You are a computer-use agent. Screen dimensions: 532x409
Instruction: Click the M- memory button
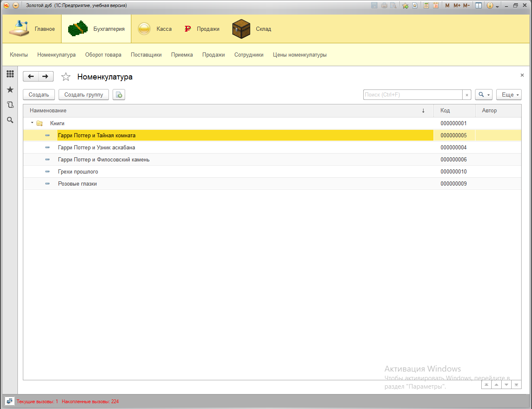point(466,5)
